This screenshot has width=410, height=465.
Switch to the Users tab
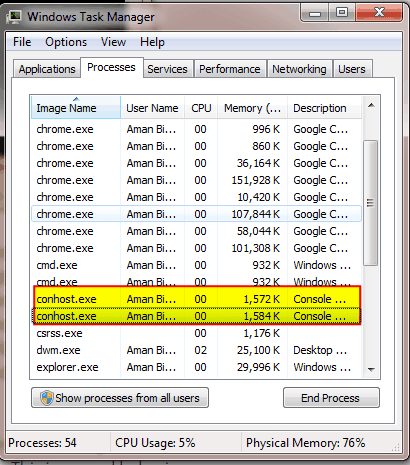(x=352, y=69)
